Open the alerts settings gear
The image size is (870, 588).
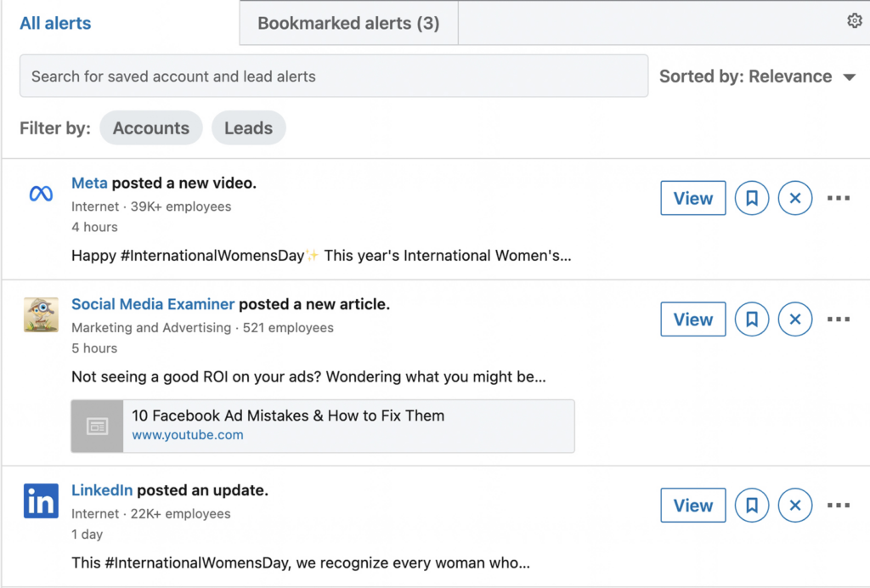(x=855, y=20)
